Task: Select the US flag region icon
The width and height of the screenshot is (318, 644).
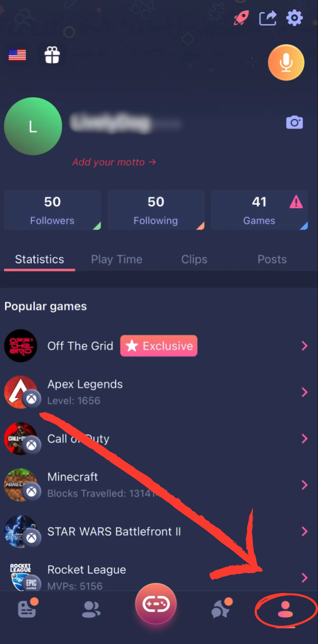Action: click(17, 56)
